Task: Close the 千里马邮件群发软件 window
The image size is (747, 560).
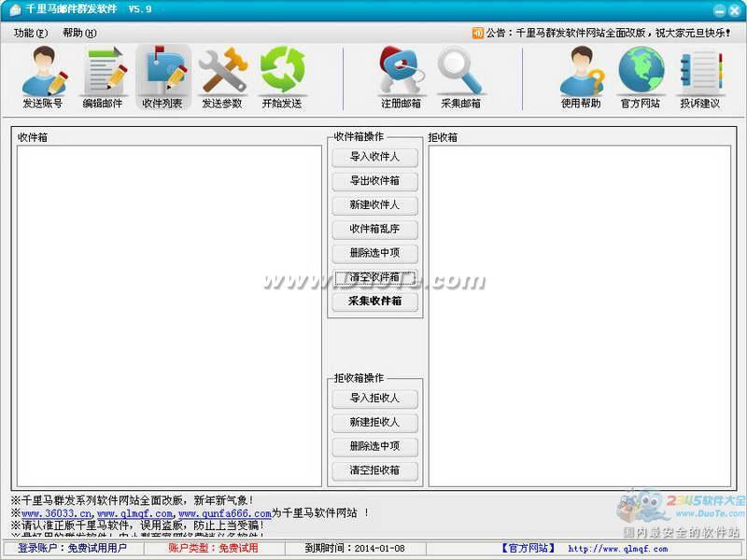Action: point(734,10)
